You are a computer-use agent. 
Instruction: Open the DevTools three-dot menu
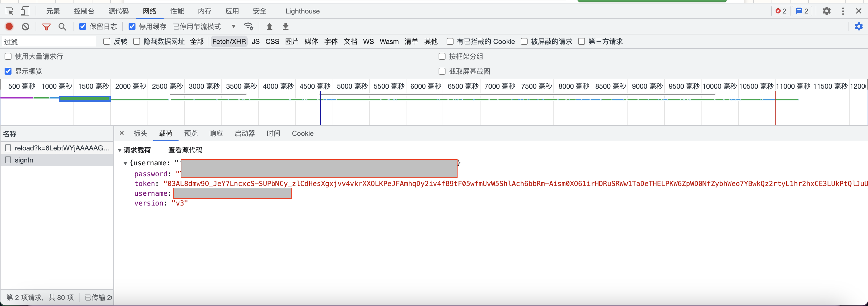click(x=843, y=11)
